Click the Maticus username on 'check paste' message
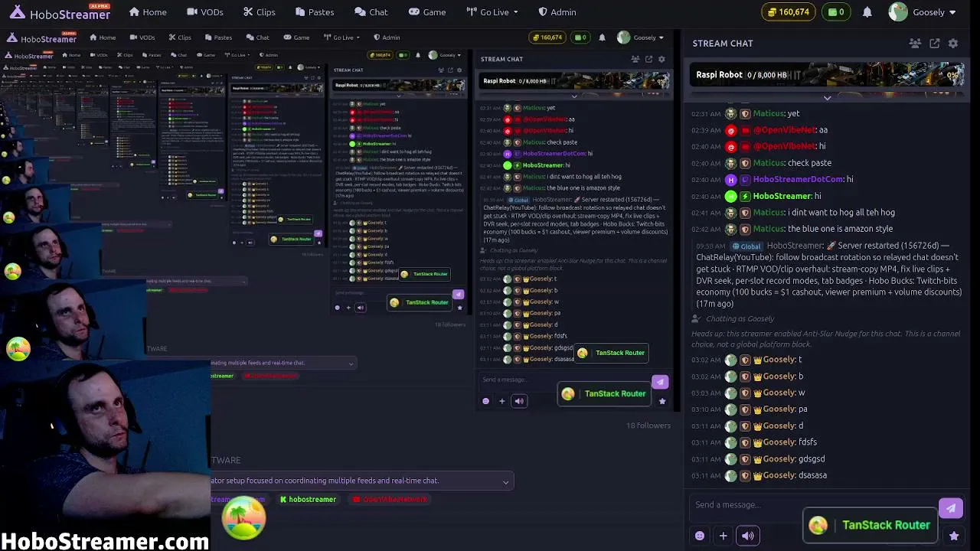This screenshot has width=980, height=551. click(x=769, y=163)
